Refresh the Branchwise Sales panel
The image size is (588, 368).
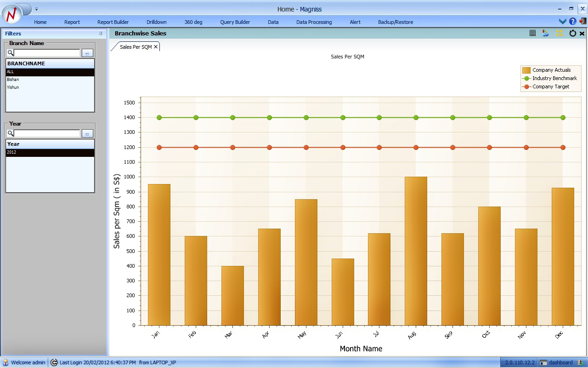(x=572, y=33)
